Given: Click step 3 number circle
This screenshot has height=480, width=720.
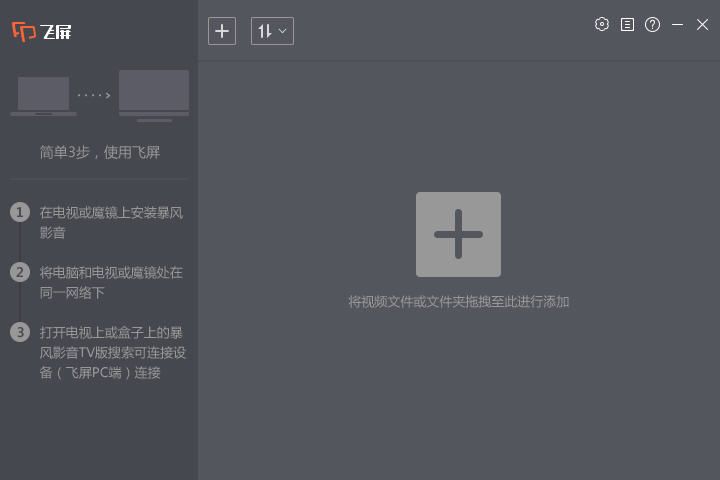Looking at the screenshot, I should [x=20, y=332].
